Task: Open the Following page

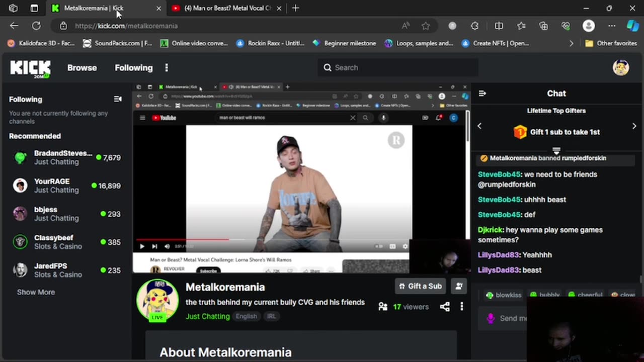Action: [x=133, y=67]
